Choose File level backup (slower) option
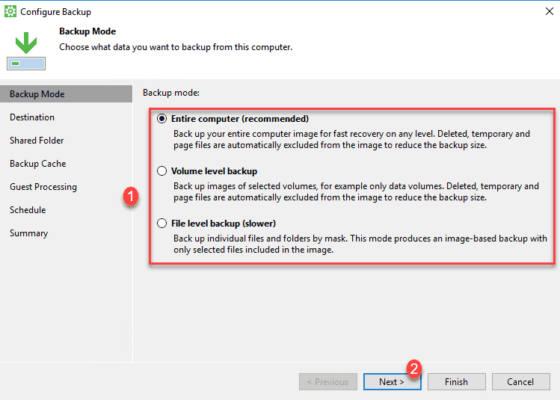 click(x=162, y=224)
